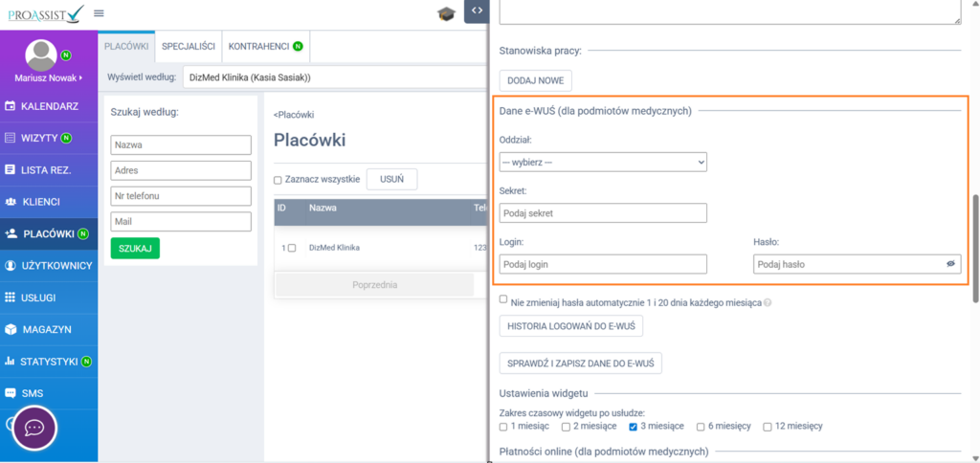Open the chat bubble widget

coord(34,428)
